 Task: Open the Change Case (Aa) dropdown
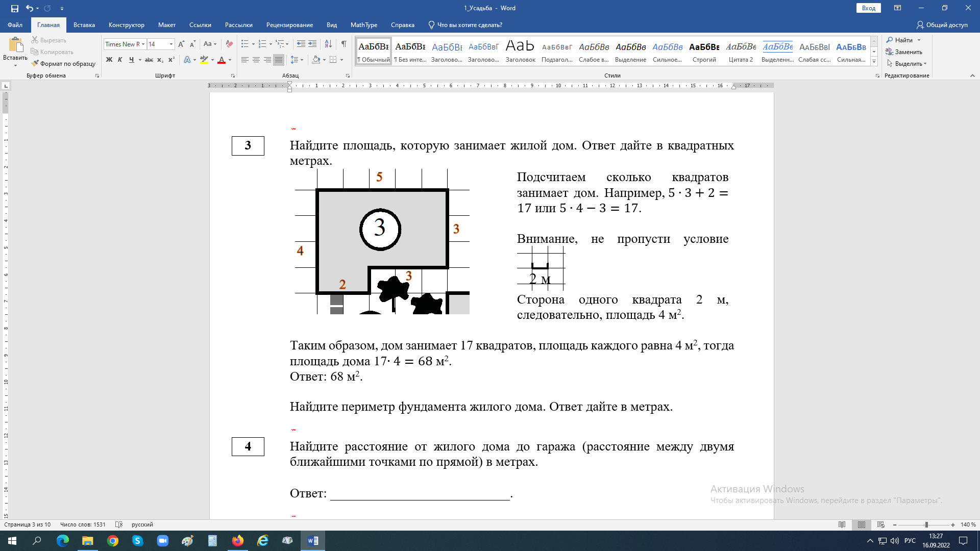[x=210, y=44]
